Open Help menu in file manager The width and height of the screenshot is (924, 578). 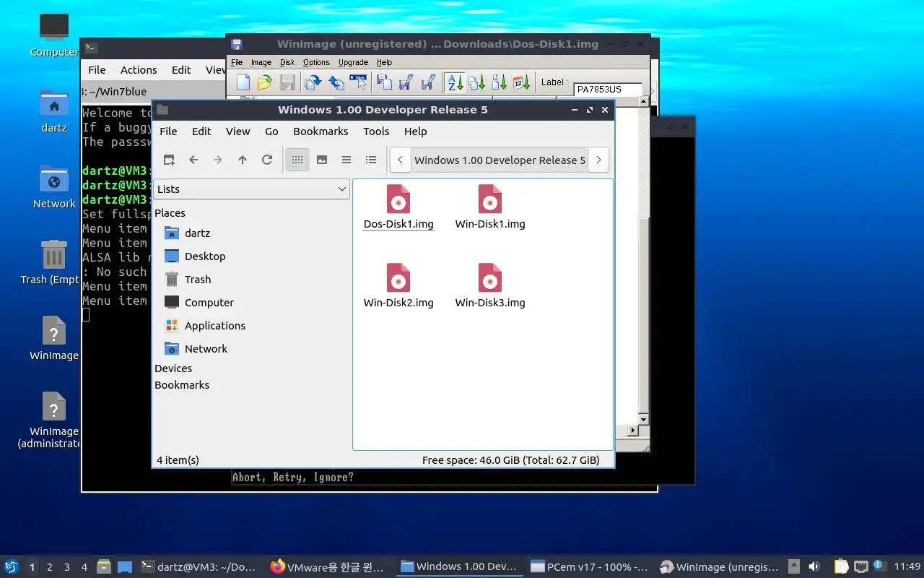pos(415,131)
